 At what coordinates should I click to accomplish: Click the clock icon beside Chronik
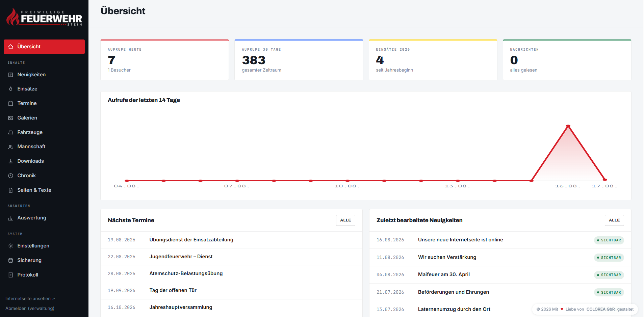click(x=10, y=176)
